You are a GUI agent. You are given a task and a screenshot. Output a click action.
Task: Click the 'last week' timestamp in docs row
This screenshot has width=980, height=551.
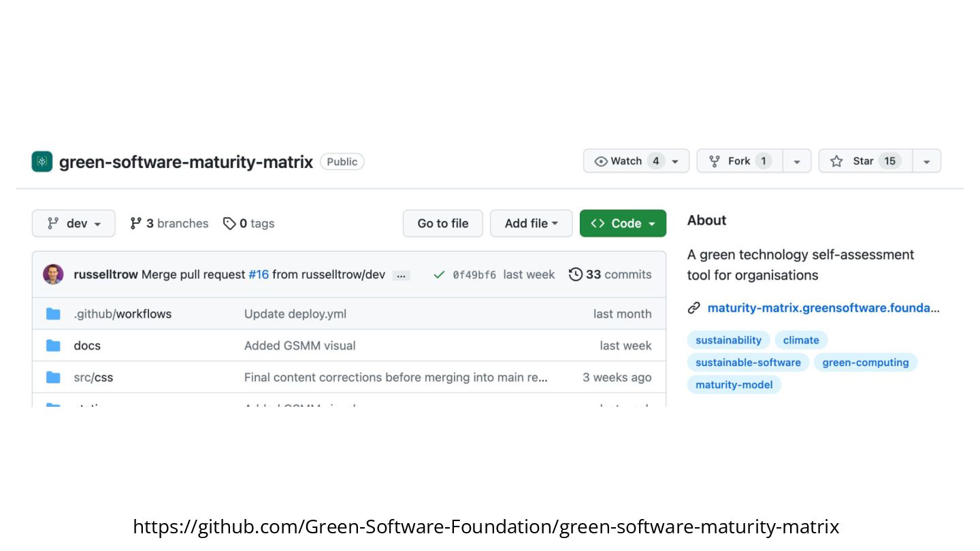click(625, 346)
